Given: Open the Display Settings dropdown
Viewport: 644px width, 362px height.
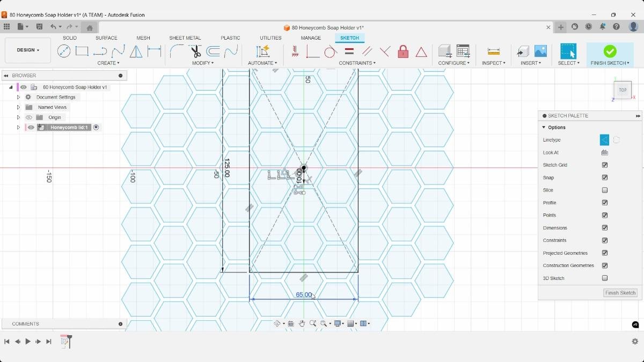Looking at the screenshot, I should [339, 323].
